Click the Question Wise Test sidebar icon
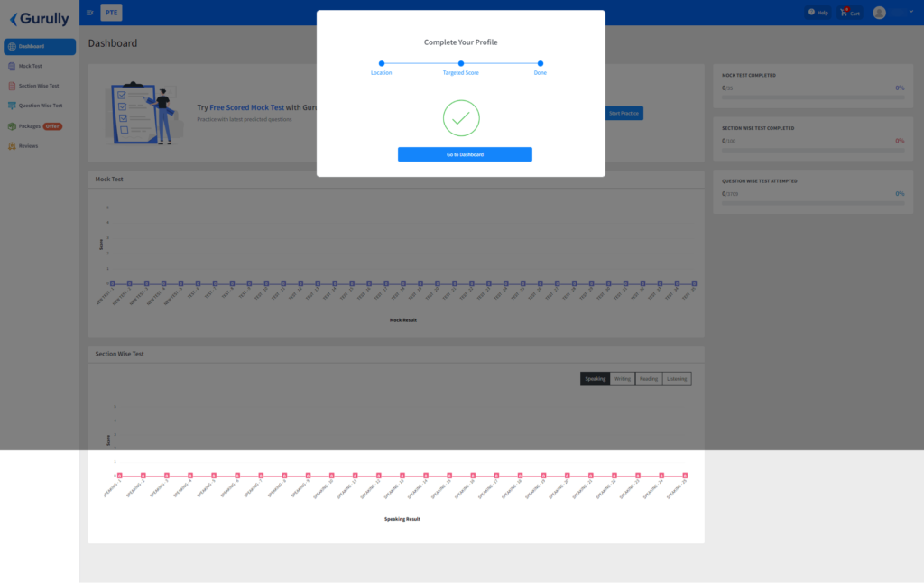The image size is (924, 583). click(x=12, y=106)
